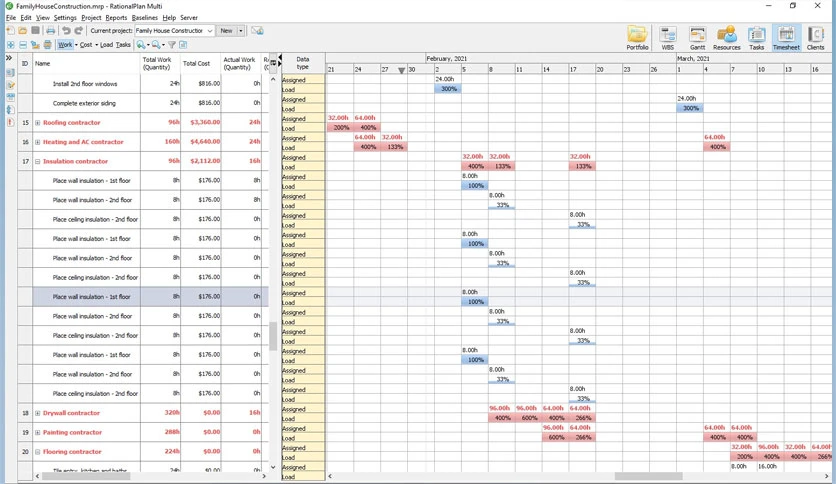
Task: Open the Tasks view
Action: point(757,38)
